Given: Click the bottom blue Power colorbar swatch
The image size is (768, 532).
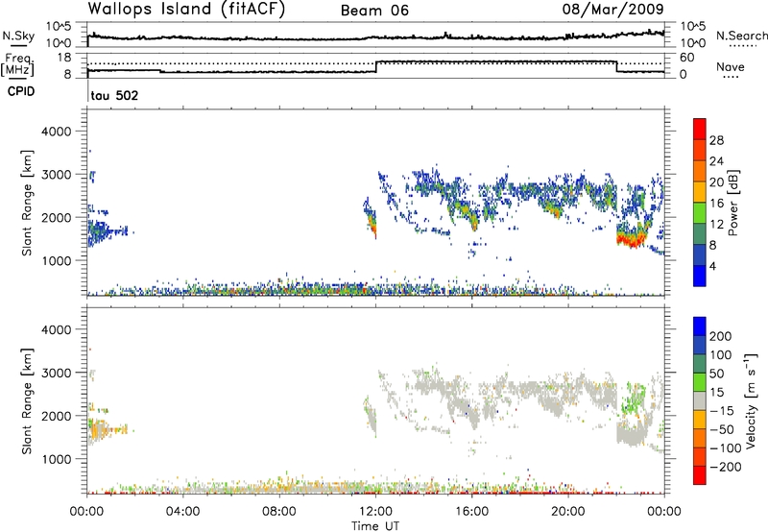Looking at the screenshot, I should [700, 276].
